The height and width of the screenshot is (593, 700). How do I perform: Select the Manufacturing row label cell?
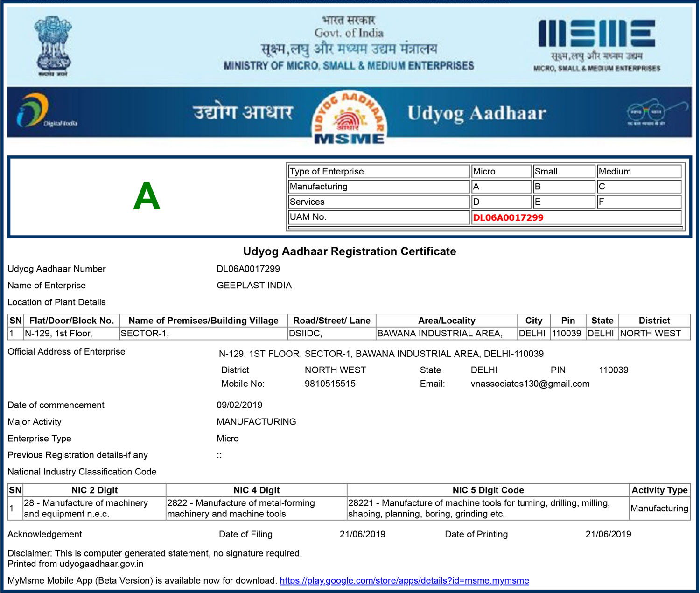378,187
